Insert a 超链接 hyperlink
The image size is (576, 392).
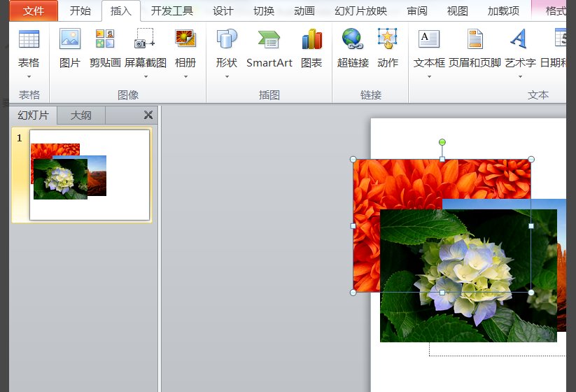point(353,48)
